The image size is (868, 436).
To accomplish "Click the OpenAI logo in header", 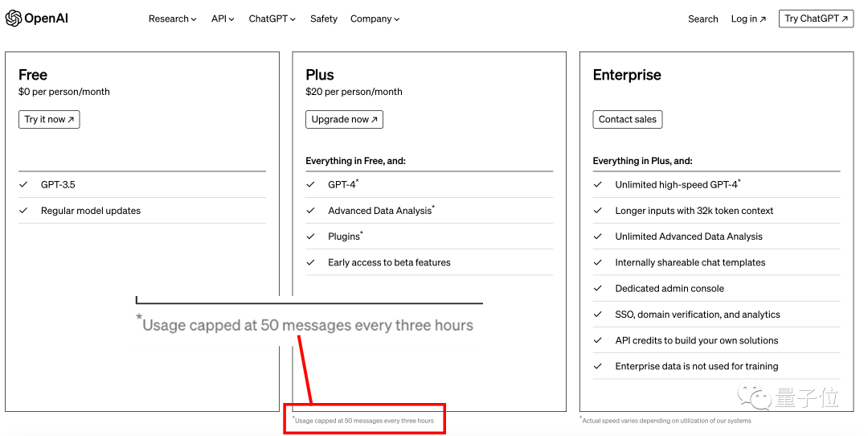I will 37,19.
